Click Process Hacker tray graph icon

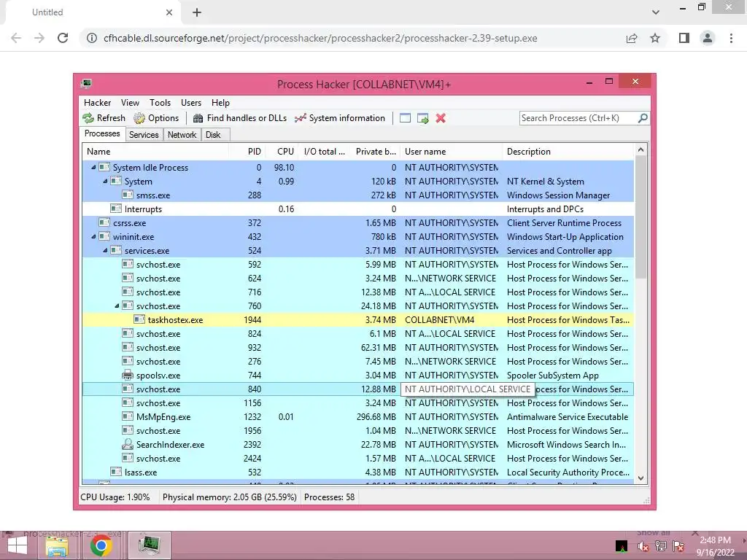pyautogui.click(x=622, y=546)
